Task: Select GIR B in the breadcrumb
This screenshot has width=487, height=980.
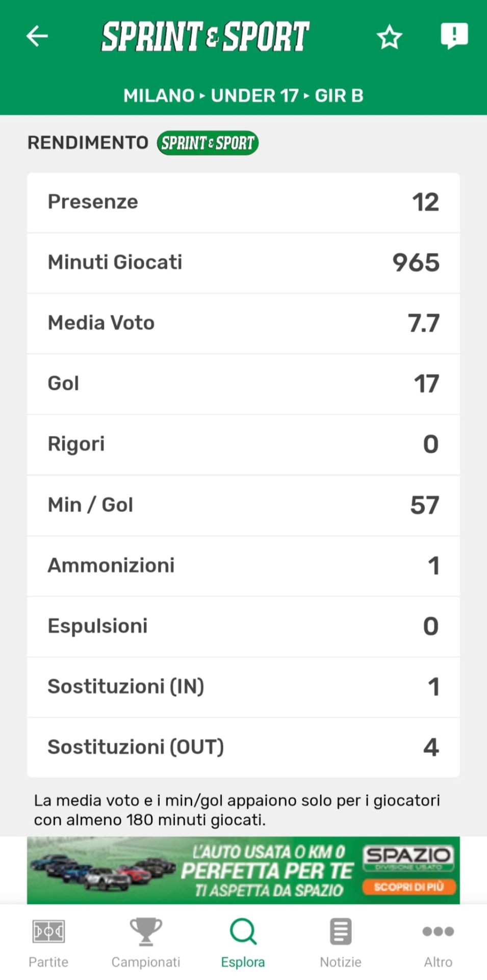Action: point(339,95)
